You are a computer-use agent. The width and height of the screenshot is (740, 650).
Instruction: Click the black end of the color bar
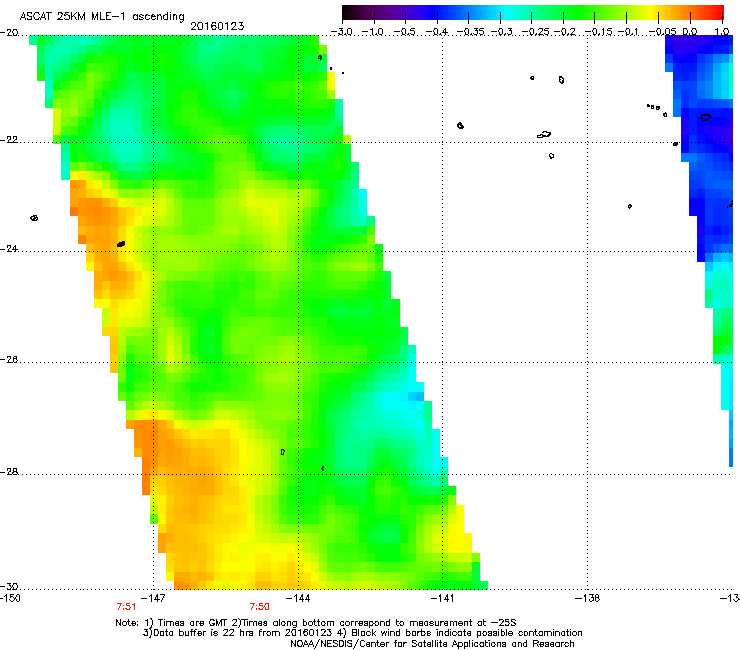348,12
